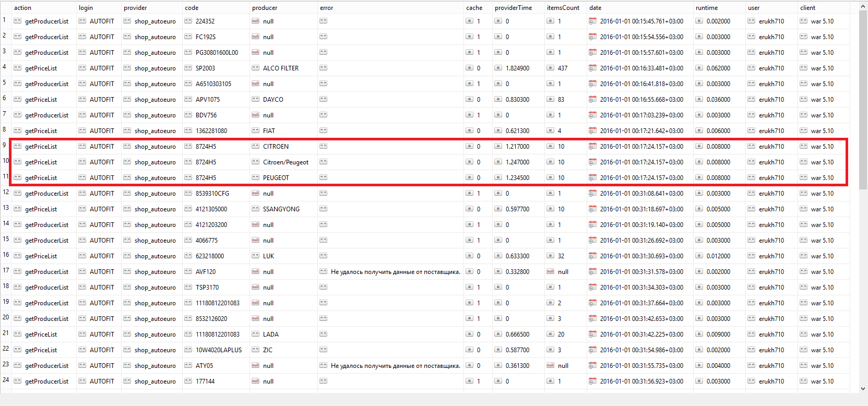Click the itemsCount column header
Viewport: 868px width, 406px height.
[x=563, y=8]
